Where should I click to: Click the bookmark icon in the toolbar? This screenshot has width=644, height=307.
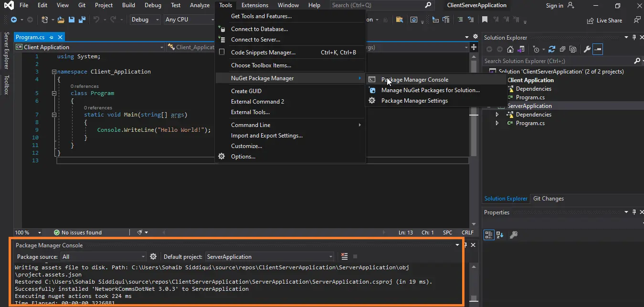coord(485,20)
